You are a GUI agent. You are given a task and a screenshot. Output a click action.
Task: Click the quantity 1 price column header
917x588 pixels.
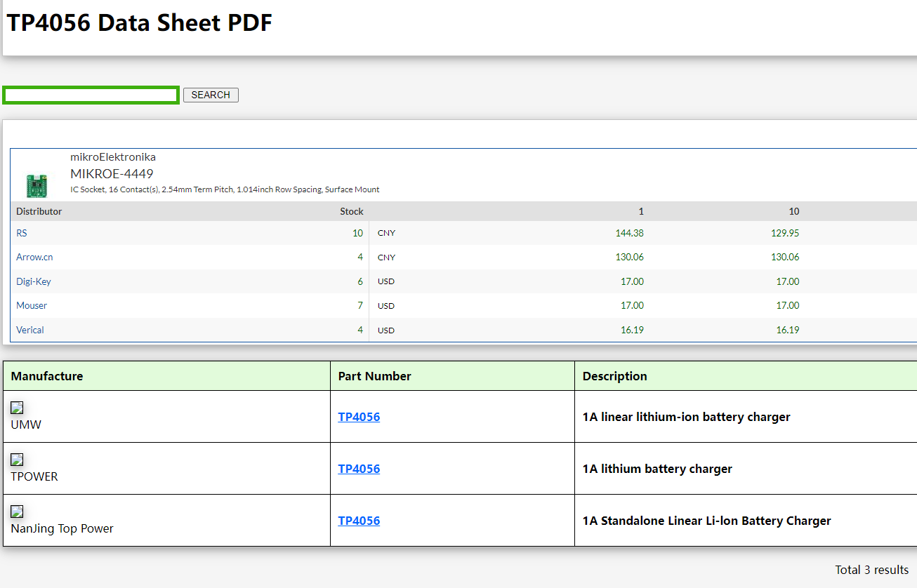click(x=641, y=211)
